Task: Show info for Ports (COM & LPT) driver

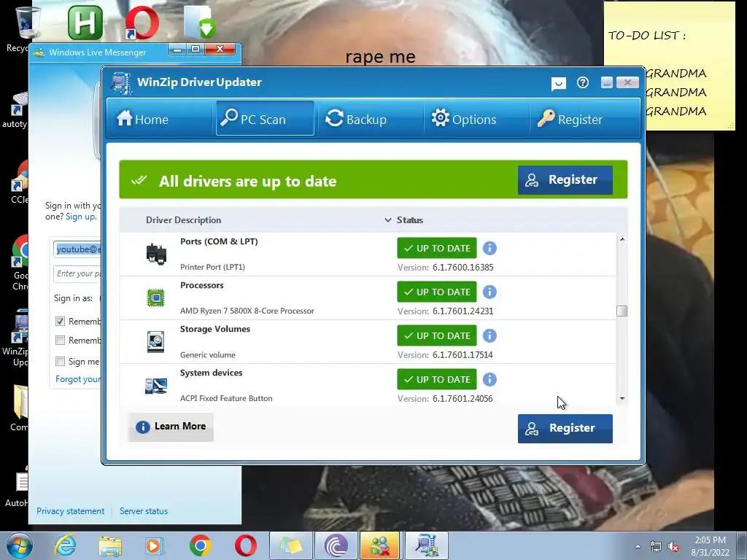Action: [489, 248]
